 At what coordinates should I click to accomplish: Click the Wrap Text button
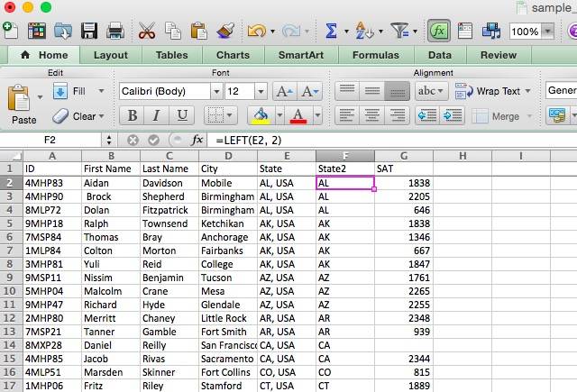pyautogui.click(x=493, y=91)
